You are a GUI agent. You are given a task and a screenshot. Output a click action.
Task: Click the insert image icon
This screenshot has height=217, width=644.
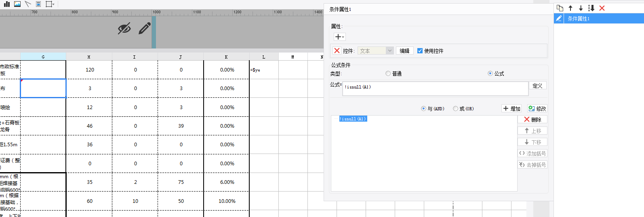pos(17,4)
